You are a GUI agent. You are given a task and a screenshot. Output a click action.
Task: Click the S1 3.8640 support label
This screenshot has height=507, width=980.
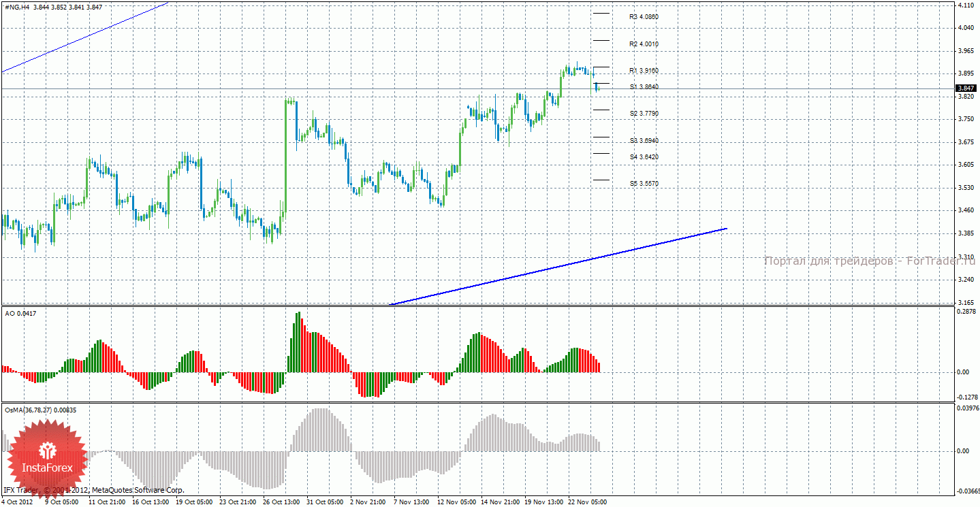pyautogui.click(x=644, y=87)
